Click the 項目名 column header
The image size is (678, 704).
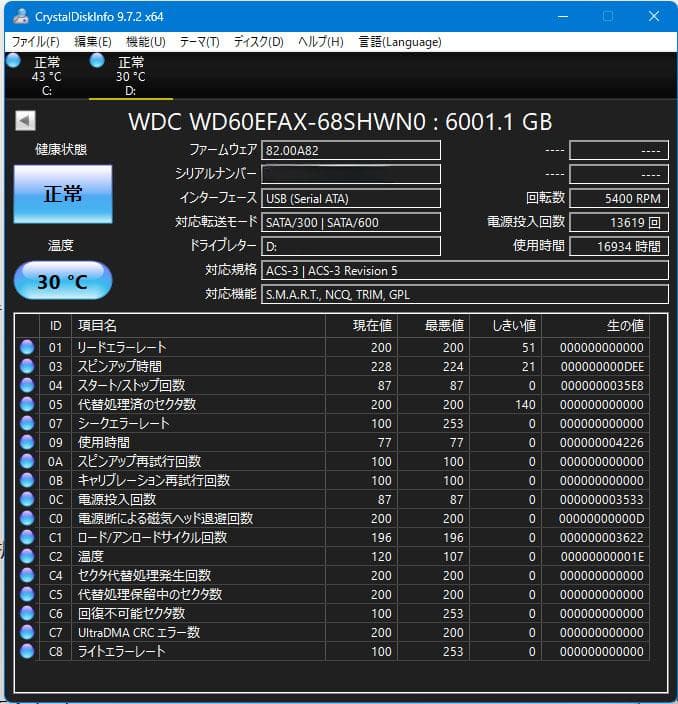tap(198, 326)
